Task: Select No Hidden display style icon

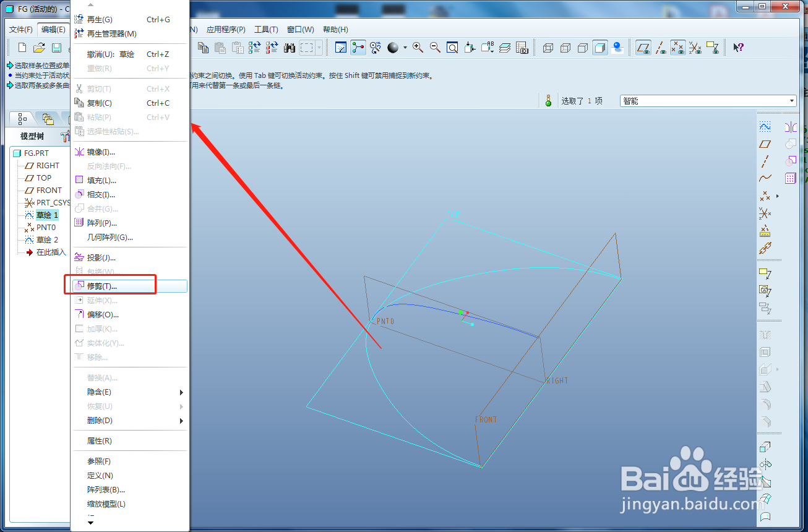Action: (582, 48)
